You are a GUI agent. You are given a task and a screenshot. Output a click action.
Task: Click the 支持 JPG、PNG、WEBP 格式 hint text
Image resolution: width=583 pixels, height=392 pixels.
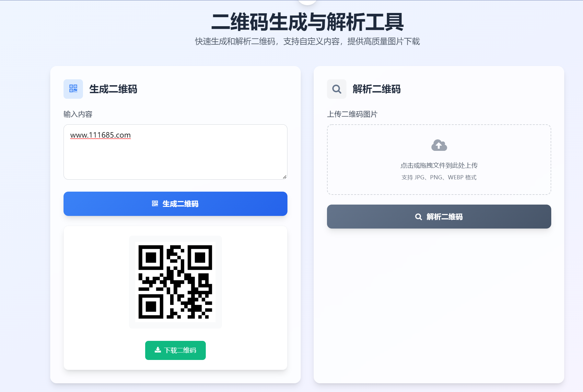[x=439, y=177]
